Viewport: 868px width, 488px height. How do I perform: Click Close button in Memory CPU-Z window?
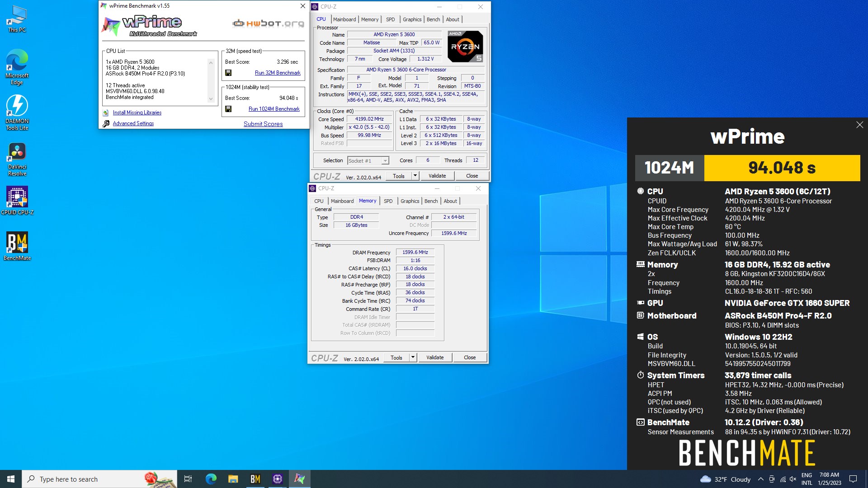click(470, 357)
